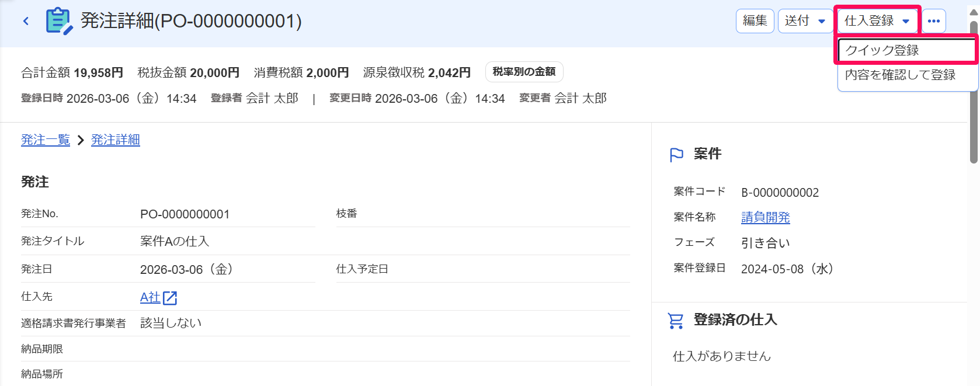Open the 発注一覧 breadcrumb link

(x=46, y=140)
